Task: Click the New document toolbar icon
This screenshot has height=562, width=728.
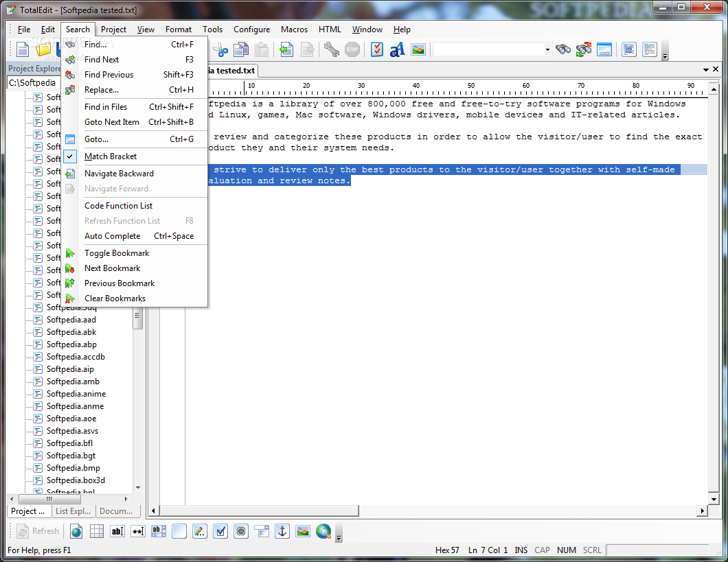Action: point(22,49)
